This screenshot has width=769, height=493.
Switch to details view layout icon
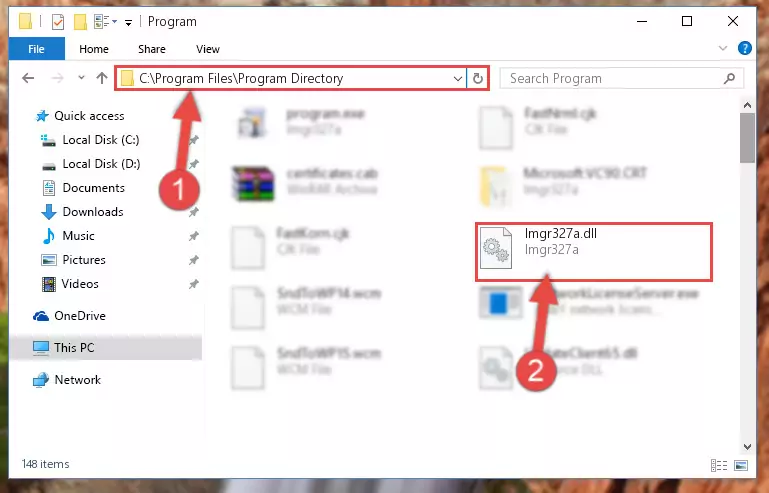point(718,465)
